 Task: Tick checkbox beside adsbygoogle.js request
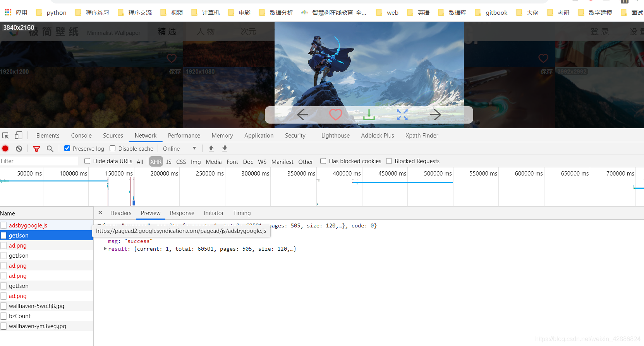point(3,226)
